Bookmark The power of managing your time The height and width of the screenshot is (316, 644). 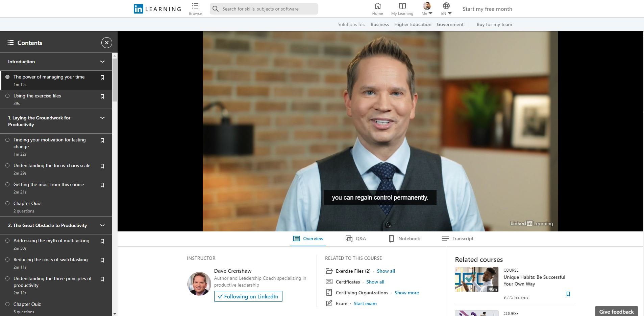102,77
